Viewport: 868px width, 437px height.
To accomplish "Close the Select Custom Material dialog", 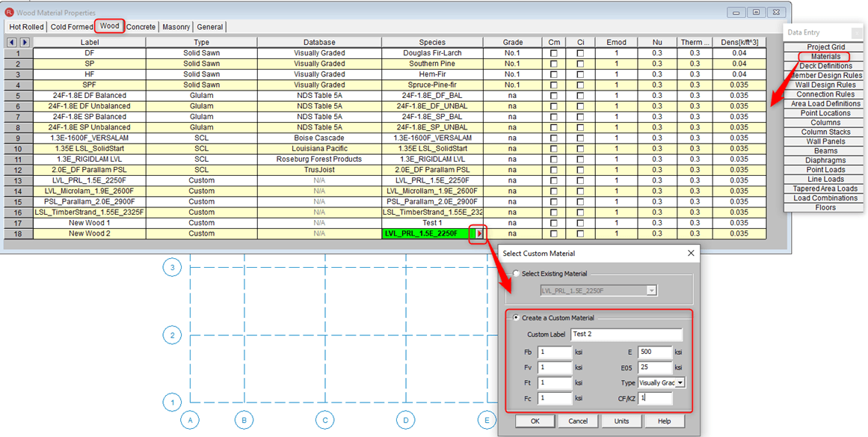I will pos(689,254).
